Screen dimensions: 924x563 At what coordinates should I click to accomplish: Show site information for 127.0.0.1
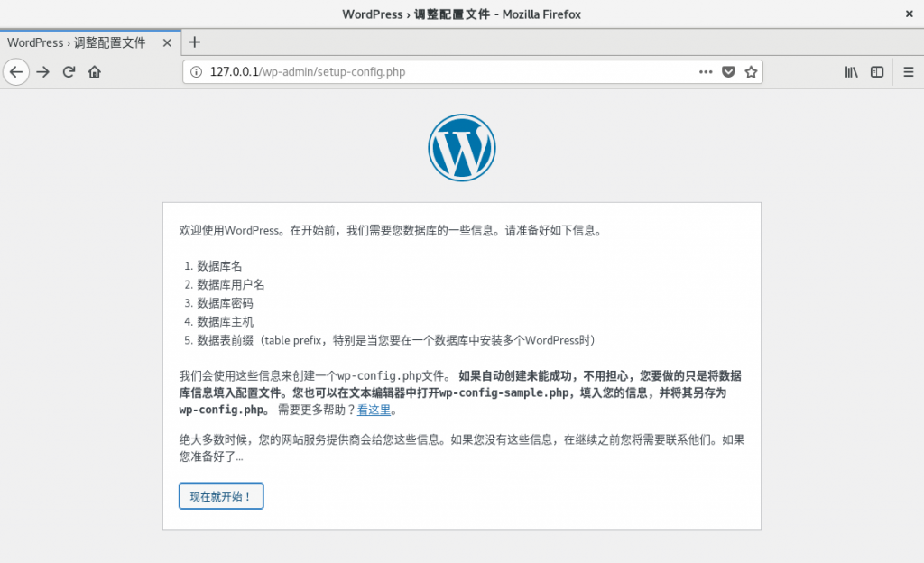[197, 72]
